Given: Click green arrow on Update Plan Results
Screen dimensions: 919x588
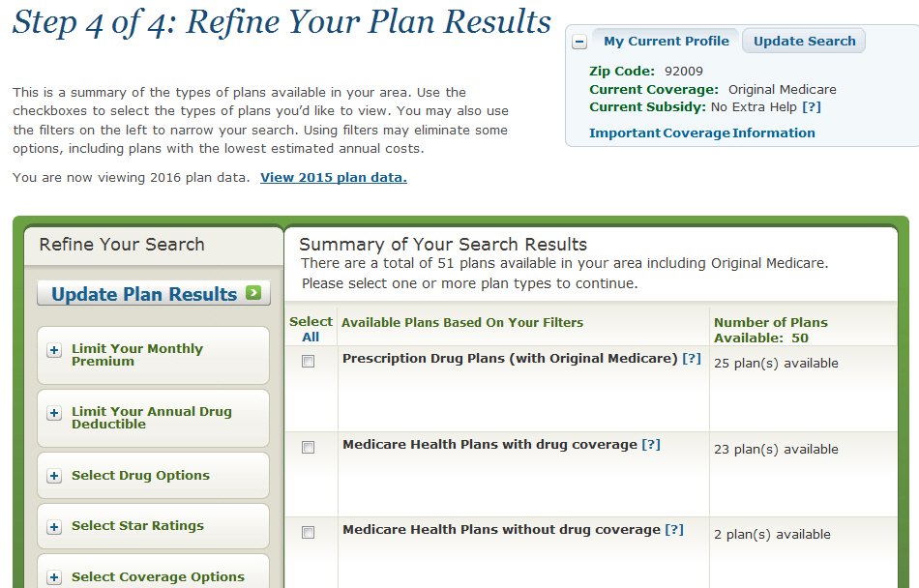Looking at the screenshot, I should pos(253,292).
